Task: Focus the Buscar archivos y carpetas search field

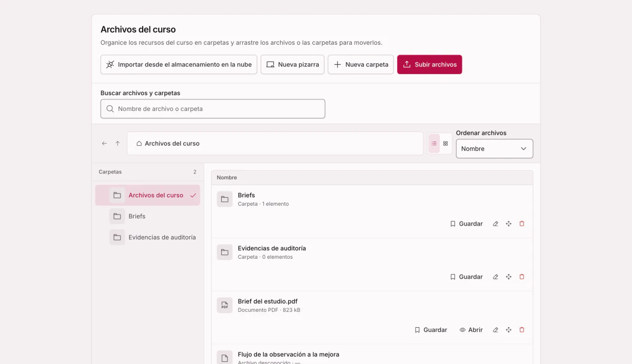Action: point(213,109)
